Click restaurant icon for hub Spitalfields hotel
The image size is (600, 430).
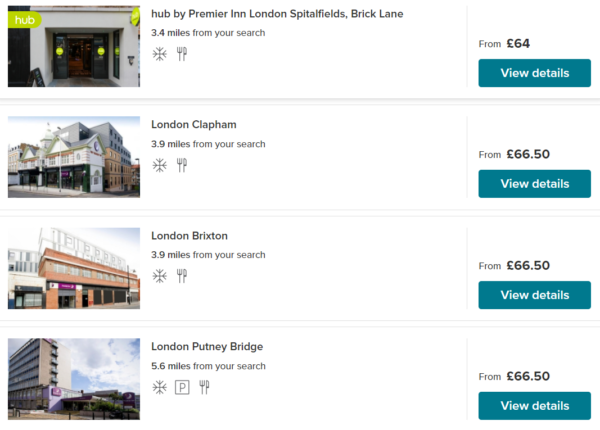pos(182,54)
